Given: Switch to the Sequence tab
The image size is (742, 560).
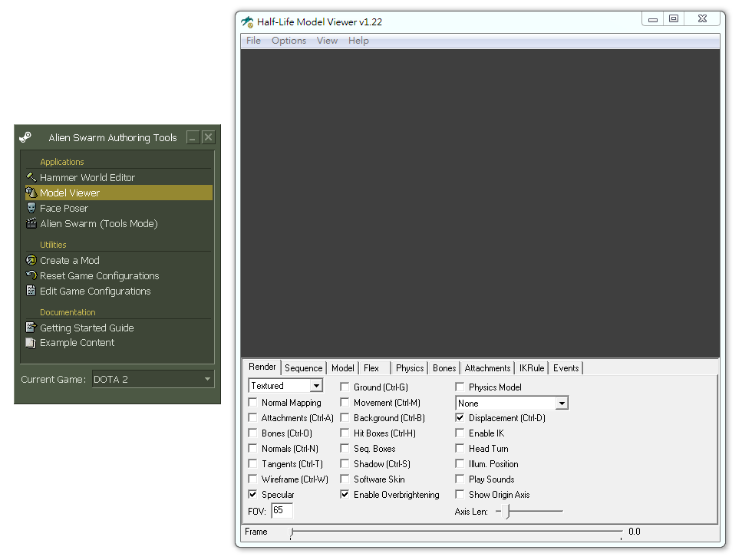Looking at the screenshot, I should (x=303, y=368).
